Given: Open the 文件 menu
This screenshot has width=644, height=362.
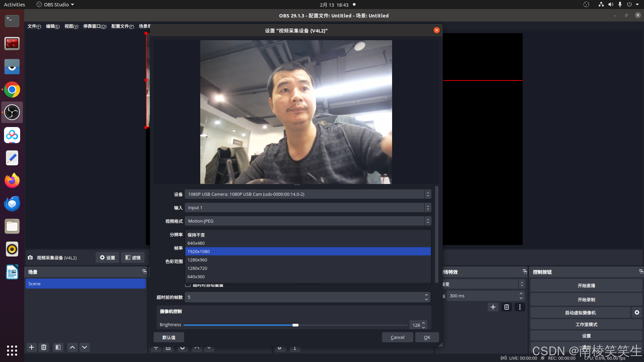Looking at the screenshot, I should pos(34,26).
